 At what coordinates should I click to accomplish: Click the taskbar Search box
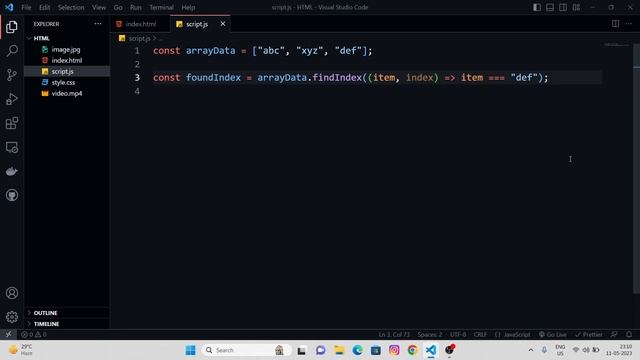246,350
